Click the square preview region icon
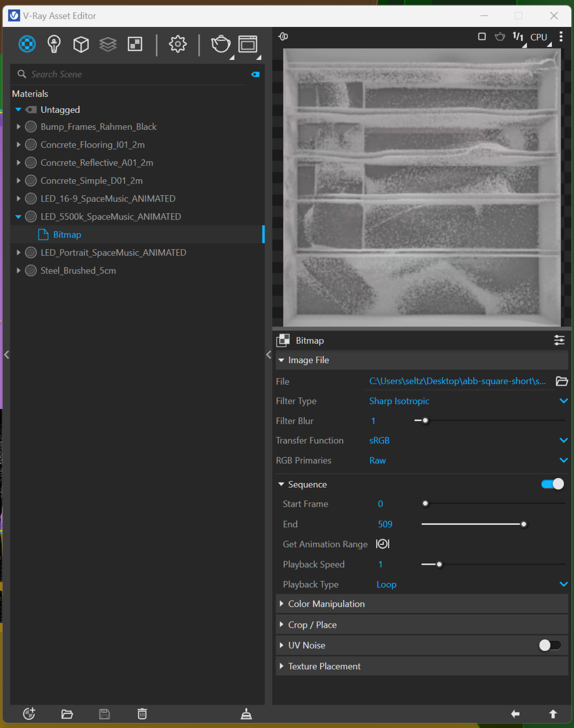574x728 pixels. tap(482, 36)
